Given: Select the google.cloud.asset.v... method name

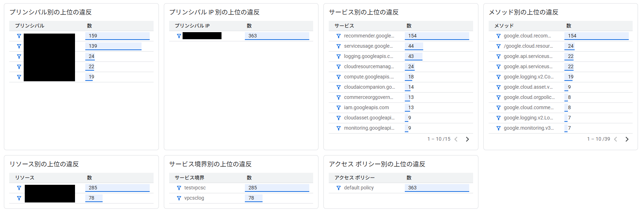Looking at the screenshot, I should [528, 87].
